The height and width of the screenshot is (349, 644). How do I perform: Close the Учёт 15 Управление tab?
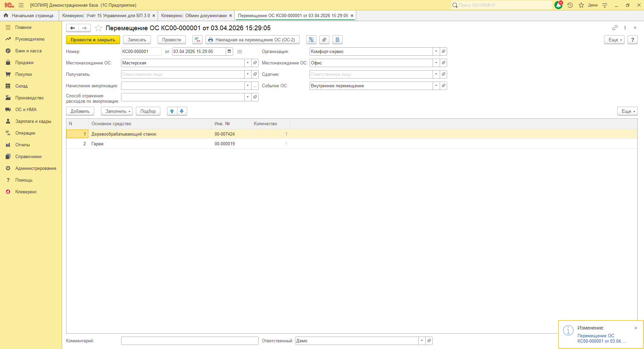coord(154,15)
